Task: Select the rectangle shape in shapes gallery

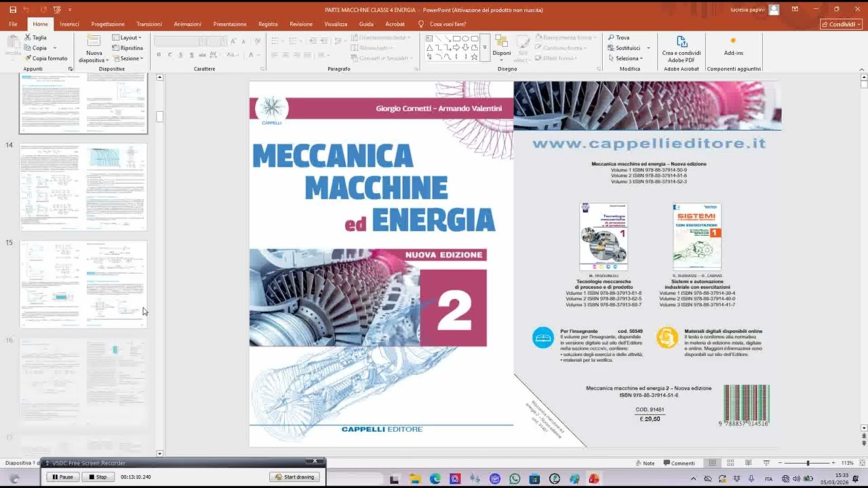Action: 456,38
